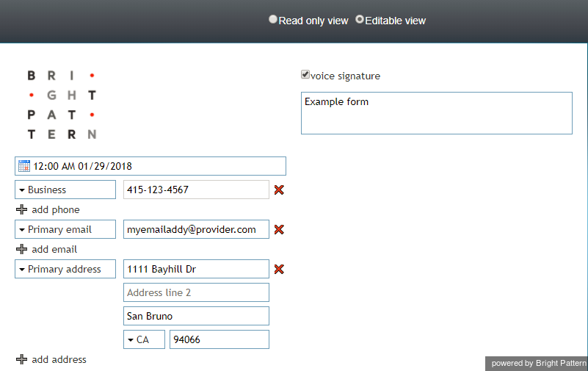
Task: Uncheck the voice signature checkbox
Action: (x=305, y=75)
